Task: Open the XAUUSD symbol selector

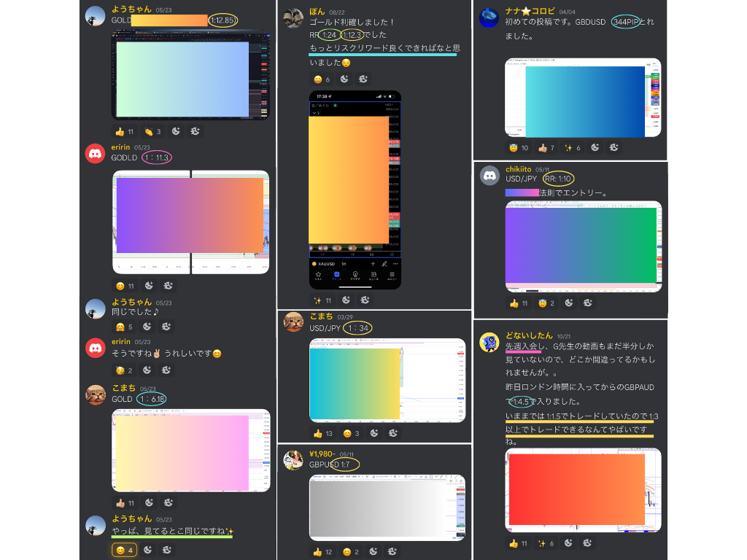Action: click(x=326, y=263)
